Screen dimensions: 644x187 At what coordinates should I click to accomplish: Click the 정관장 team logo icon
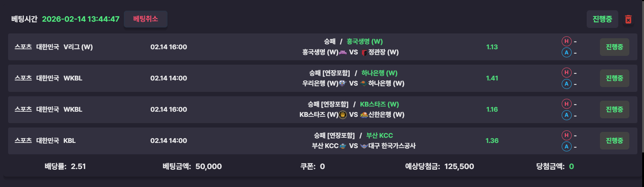click(x=364, y=53)
